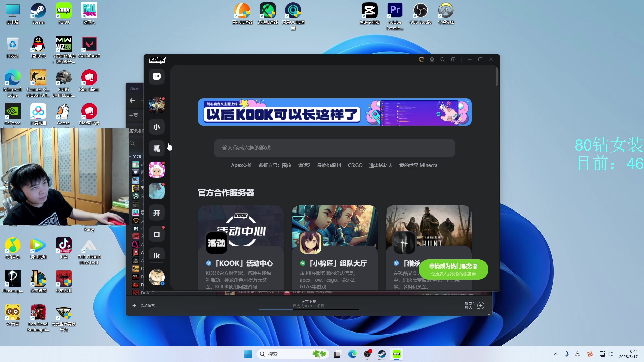Select the 彩虹六号：围攻 game tag

275,165
